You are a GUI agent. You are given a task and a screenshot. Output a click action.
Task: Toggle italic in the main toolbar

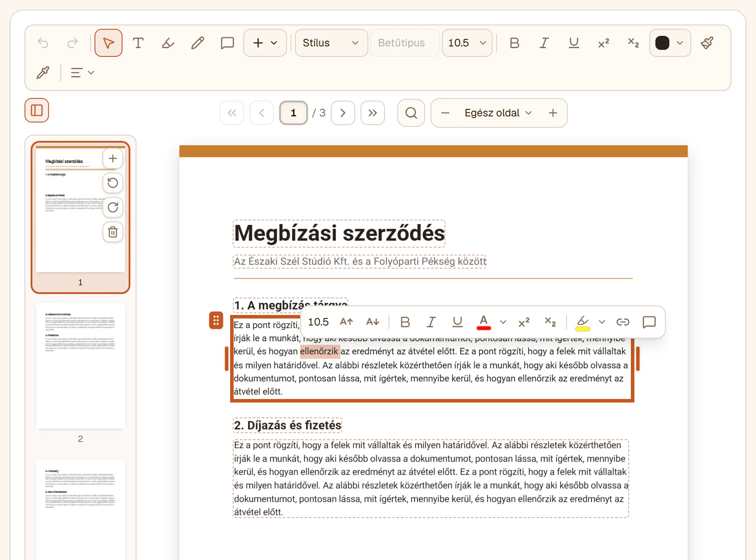pyautogui.click(x=544, y=43)
